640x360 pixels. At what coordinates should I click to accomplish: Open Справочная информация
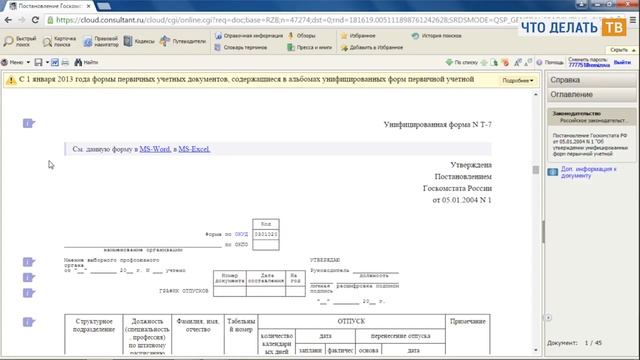249,36
